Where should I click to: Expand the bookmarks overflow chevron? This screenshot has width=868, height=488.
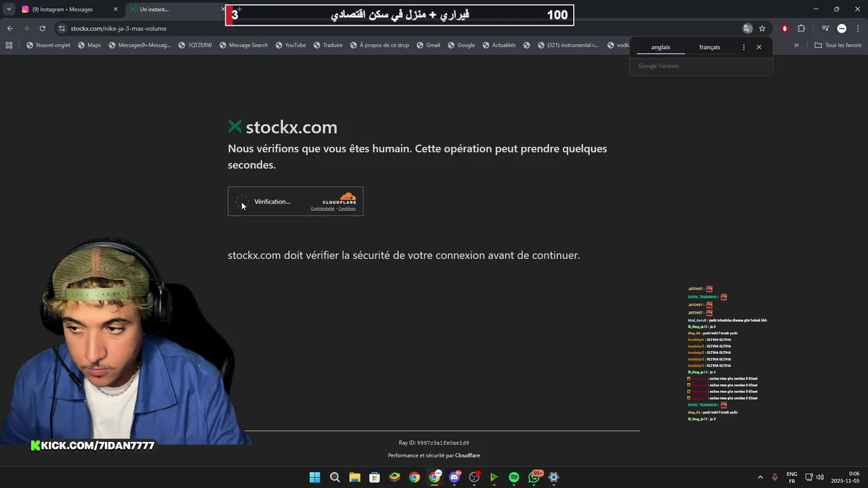[796, 45]
